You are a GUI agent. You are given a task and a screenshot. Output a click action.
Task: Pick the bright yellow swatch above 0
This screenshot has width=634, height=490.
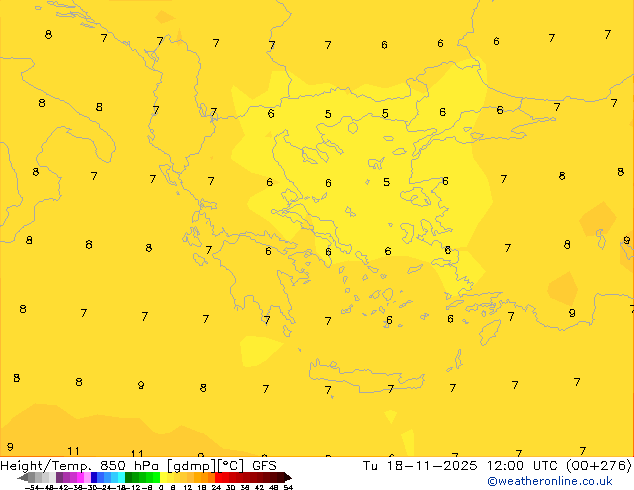[x=163, y=477]
